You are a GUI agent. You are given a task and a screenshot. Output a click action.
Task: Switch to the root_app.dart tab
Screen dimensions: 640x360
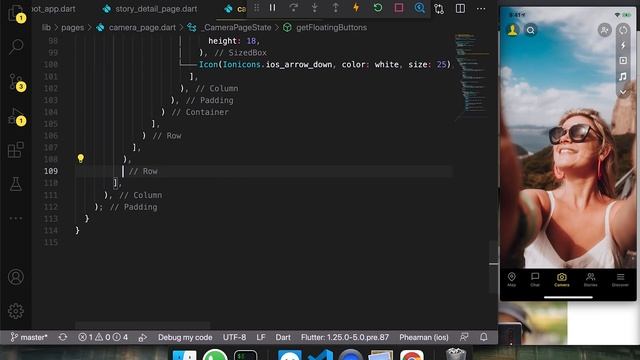click(53, 9)
